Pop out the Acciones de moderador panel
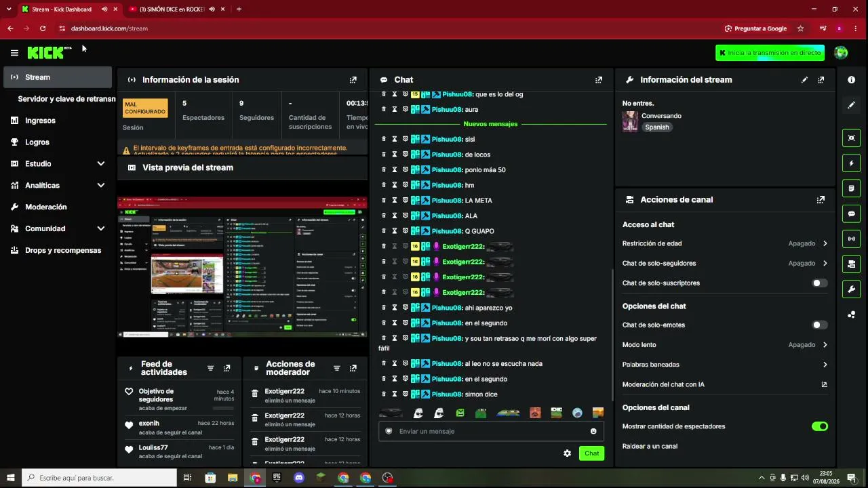 tap(353, 368)
